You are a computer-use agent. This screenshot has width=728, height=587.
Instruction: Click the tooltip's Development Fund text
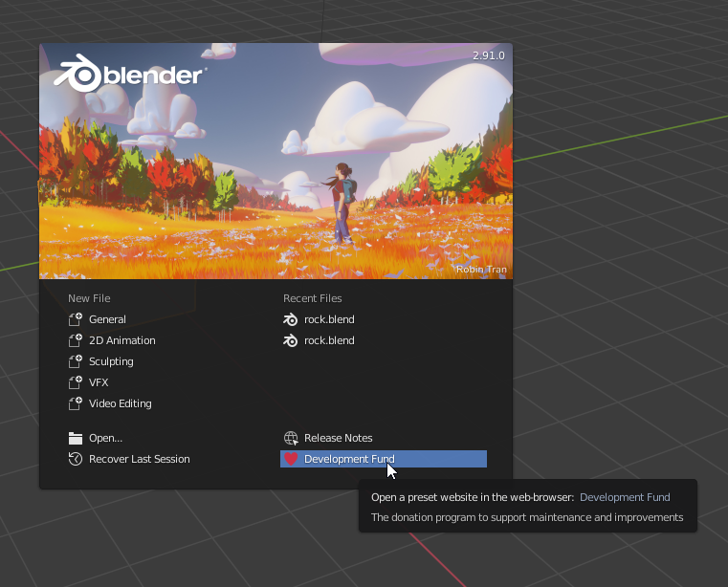(x=625, y=497)
